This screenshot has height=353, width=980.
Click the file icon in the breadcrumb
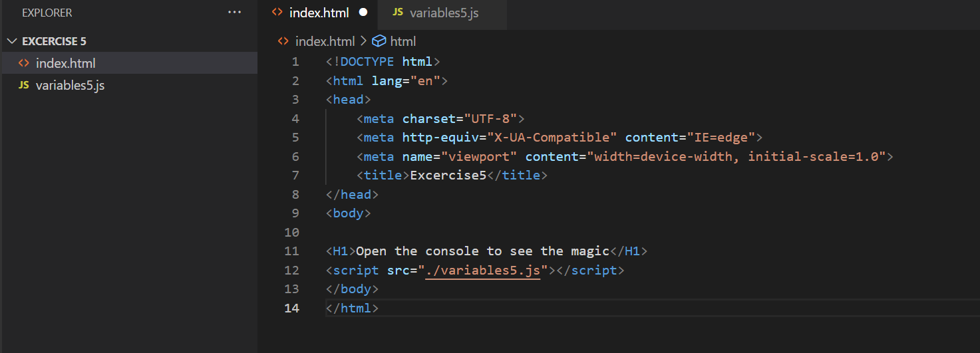(283, 41)
